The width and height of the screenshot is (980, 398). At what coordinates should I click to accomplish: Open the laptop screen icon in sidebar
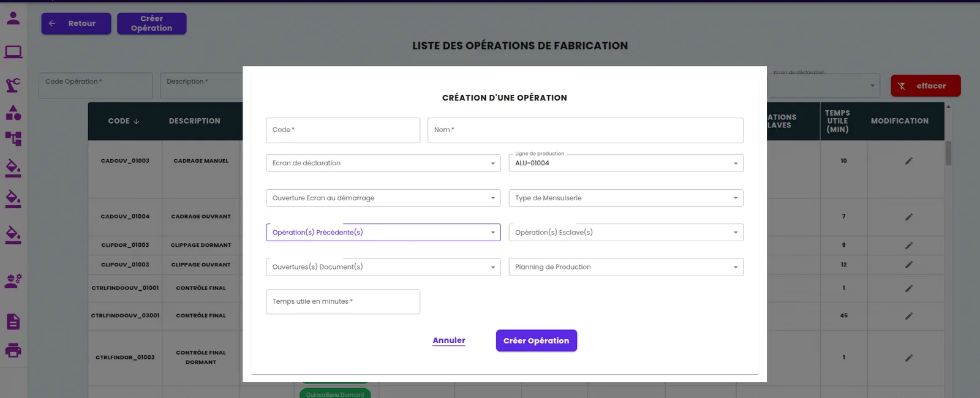[13, 52]
